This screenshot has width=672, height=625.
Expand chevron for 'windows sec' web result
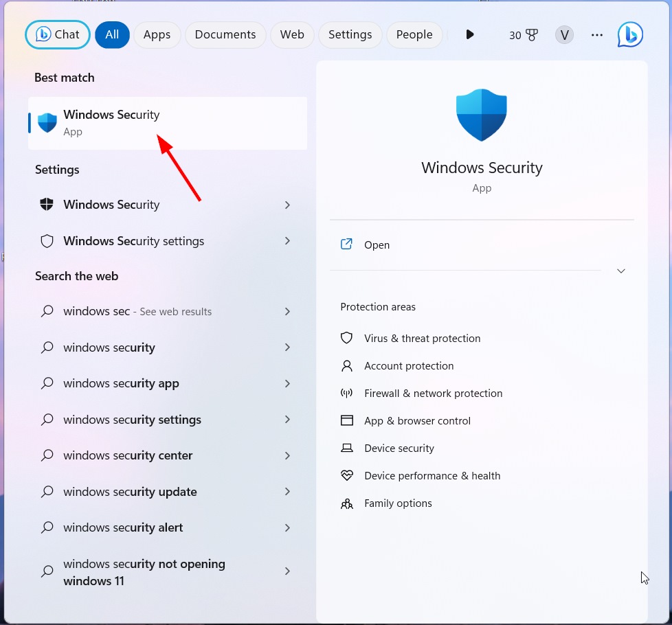tap(288, 311)
